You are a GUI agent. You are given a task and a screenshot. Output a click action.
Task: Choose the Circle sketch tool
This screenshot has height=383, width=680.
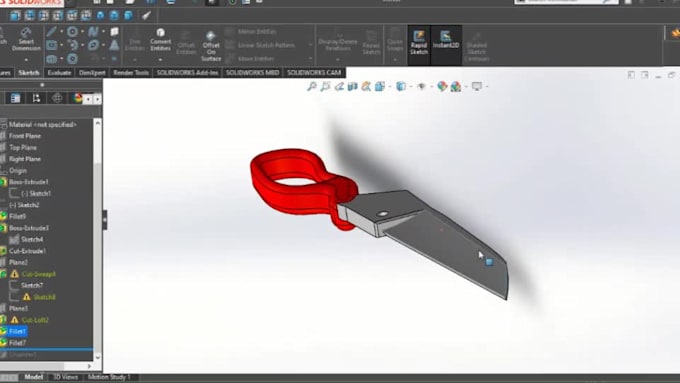click(72, 31)
